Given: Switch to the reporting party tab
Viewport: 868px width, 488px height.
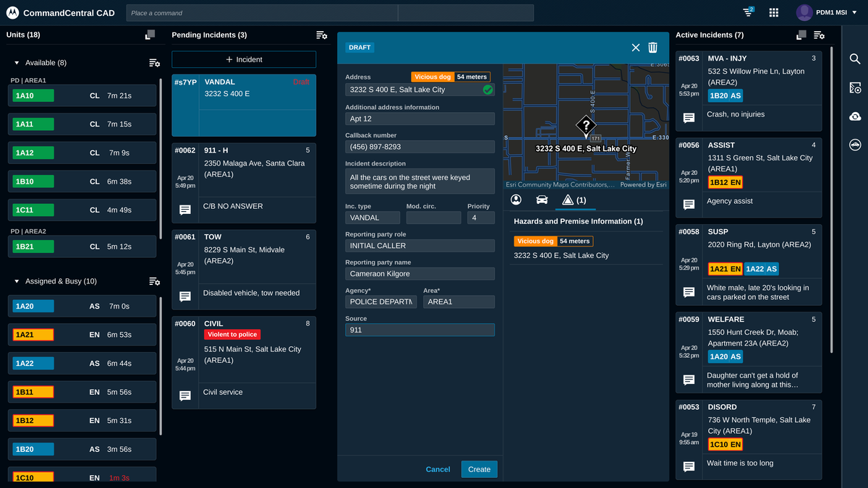Looking at the screenshot, I should pos(516,199).
